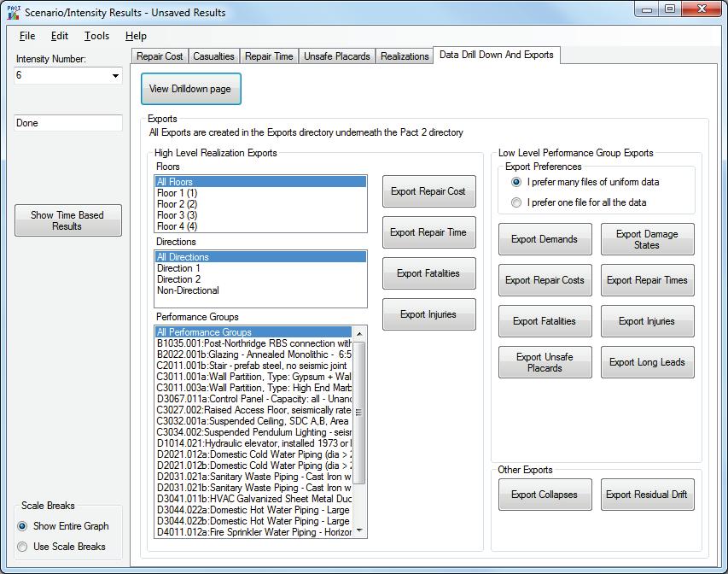
Task: Select C3034.002 Suspended Pendulum Lighting item
Action: pyautogui.click(x=253, y=432)
